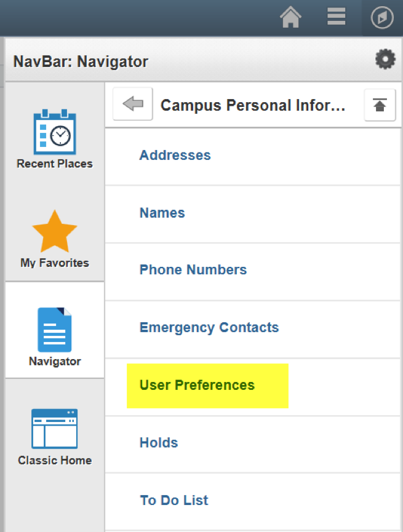This screenshot has width=403, height=532.
Task: Click the NavBar compass icon
Action: click(x=382, y=17)
